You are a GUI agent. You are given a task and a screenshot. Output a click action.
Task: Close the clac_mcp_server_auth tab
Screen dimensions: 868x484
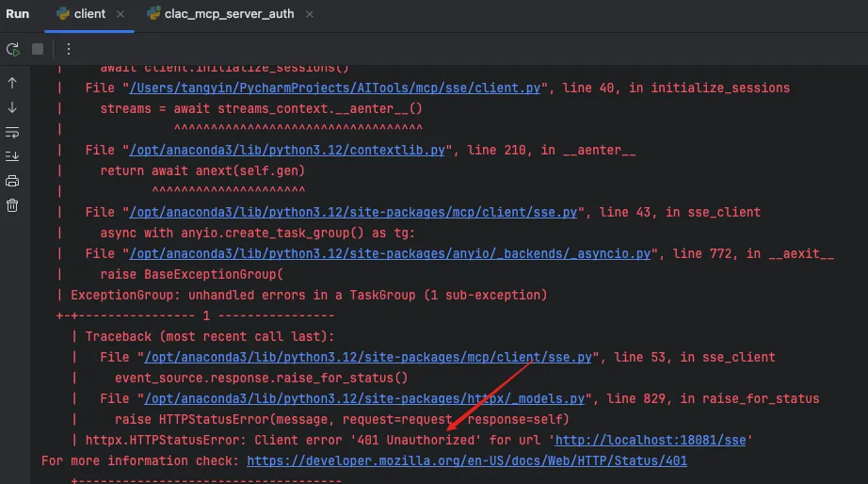(x=310, y=14)
